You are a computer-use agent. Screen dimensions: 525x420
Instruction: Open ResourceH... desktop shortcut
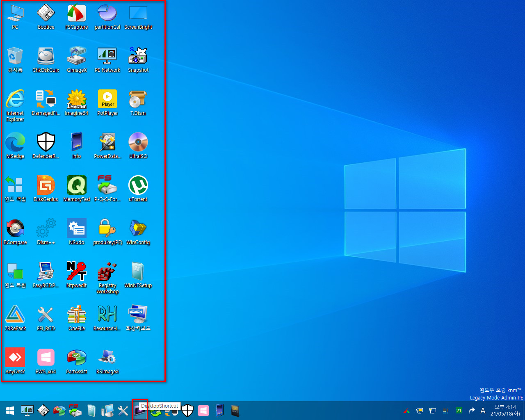point(107,319)
